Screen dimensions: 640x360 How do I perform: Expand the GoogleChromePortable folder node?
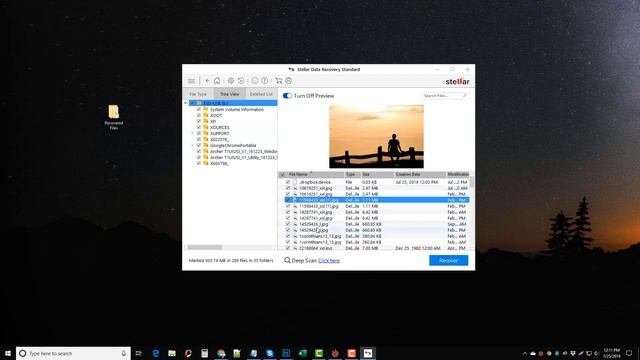pyautogui.click(x=192, y=145)
